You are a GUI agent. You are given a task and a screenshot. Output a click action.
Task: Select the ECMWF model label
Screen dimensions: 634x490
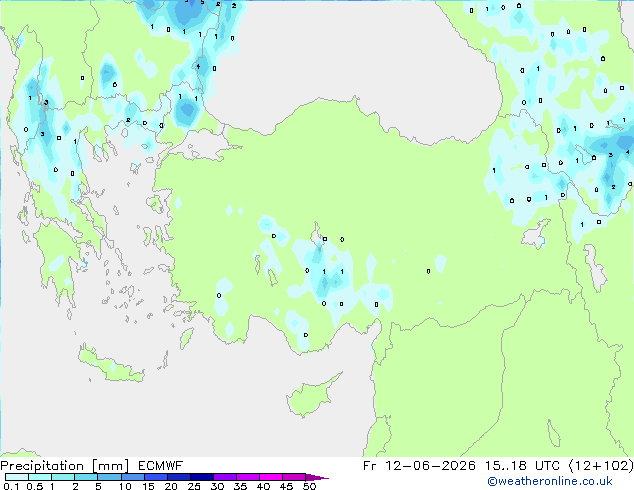[x=161, y=466]
